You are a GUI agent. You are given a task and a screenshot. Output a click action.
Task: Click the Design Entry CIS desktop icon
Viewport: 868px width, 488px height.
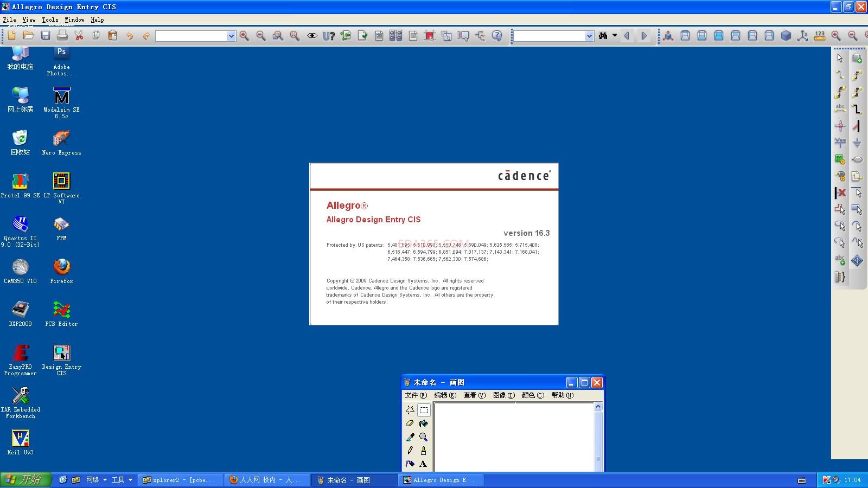pos(61,360)
